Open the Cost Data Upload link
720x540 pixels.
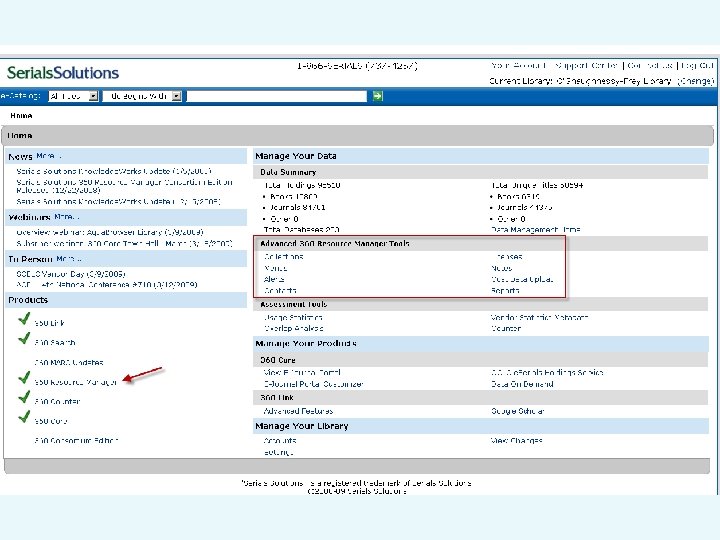click(522, 279)
